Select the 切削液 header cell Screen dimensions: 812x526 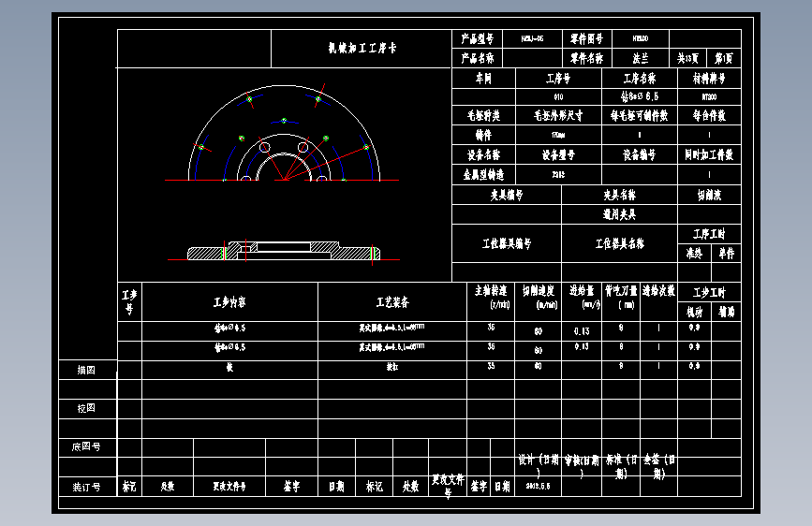(709, 196)
